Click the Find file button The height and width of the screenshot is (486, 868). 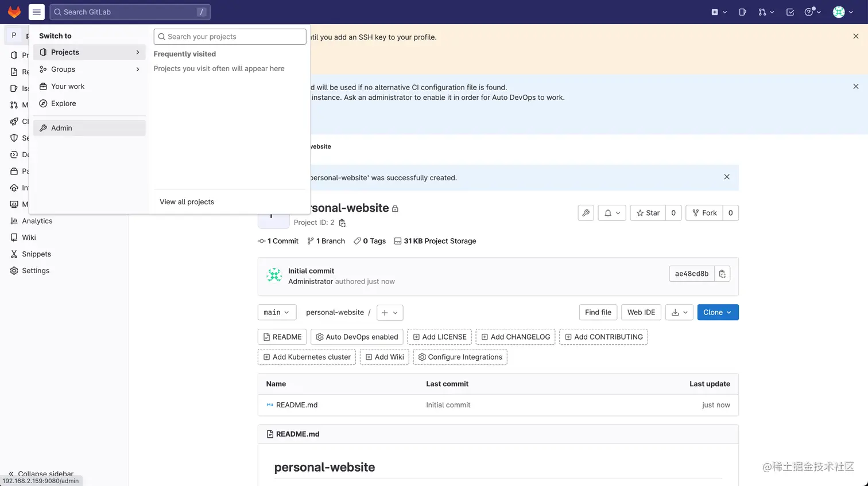click(x=598, y=312)
